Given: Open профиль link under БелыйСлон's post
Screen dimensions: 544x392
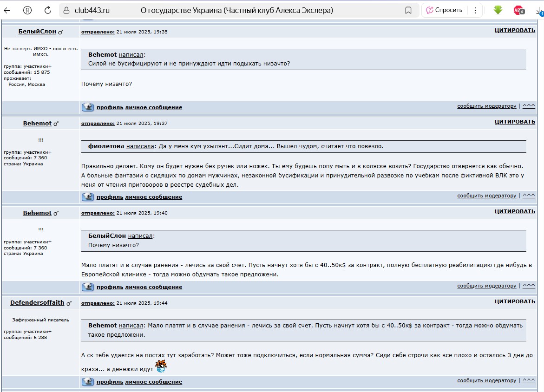Looking at the screenshot, I should (110, 107).
